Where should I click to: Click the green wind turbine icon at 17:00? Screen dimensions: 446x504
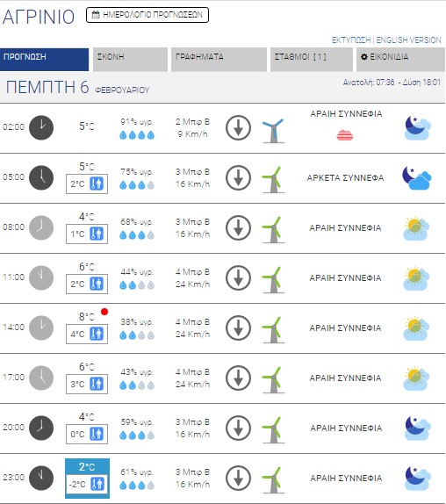[273, 380]
